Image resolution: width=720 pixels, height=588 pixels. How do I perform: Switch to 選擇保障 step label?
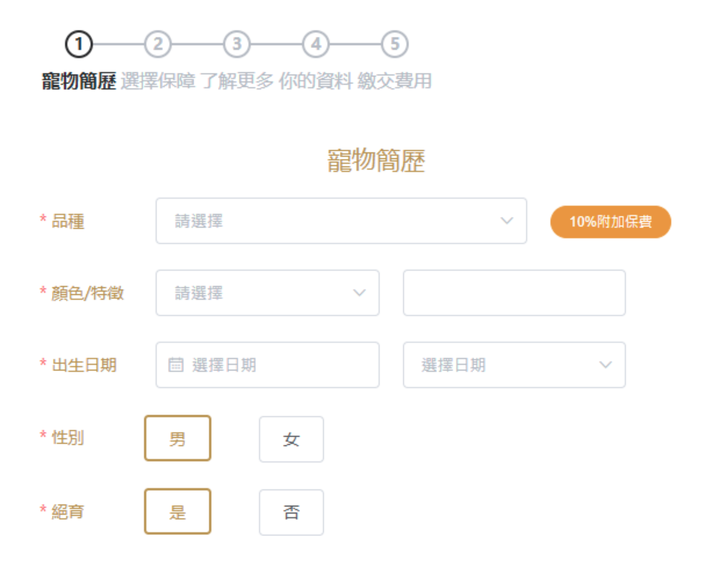click(x=158, y=81)
